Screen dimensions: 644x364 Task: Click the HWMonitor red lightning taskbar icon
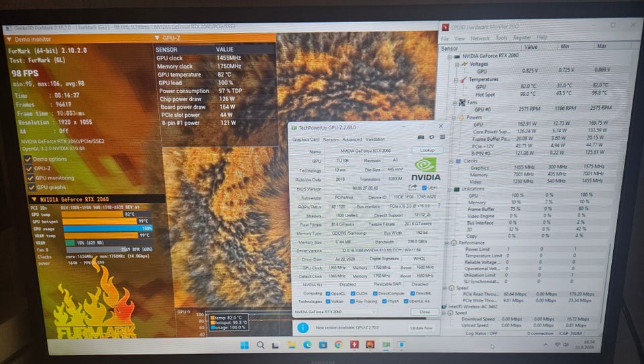[x=354, y=345]
